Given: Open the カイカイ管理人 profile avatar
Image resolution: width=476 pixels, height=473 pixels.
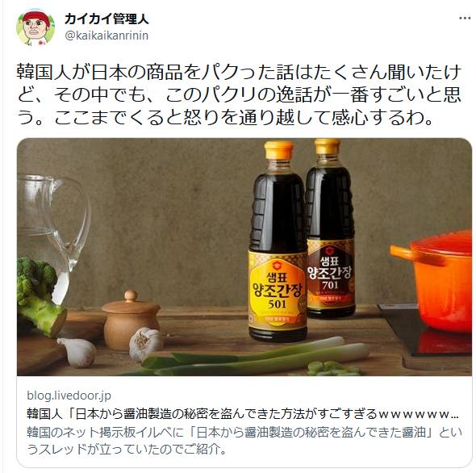Looking at the screenshot, I should 35,27.
